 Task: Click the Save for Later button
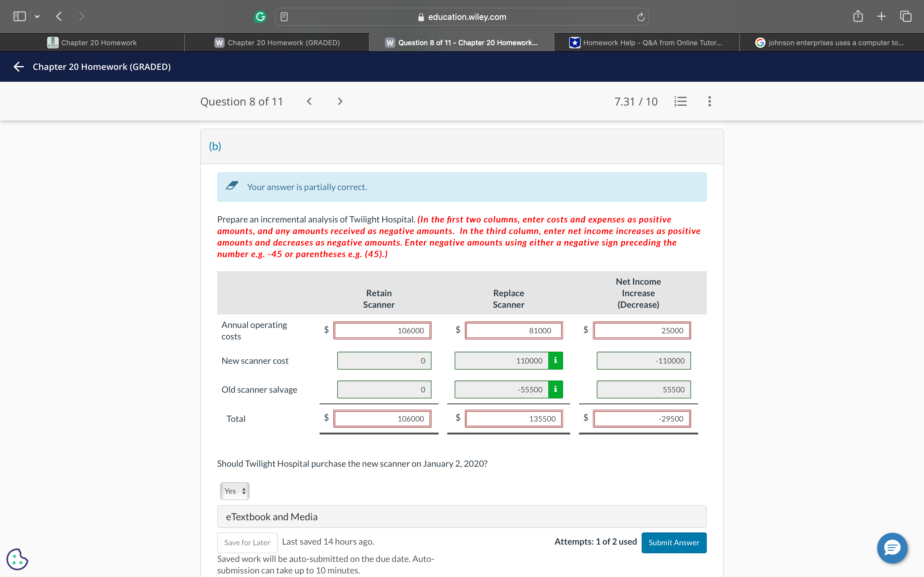[x=247, y=542]
